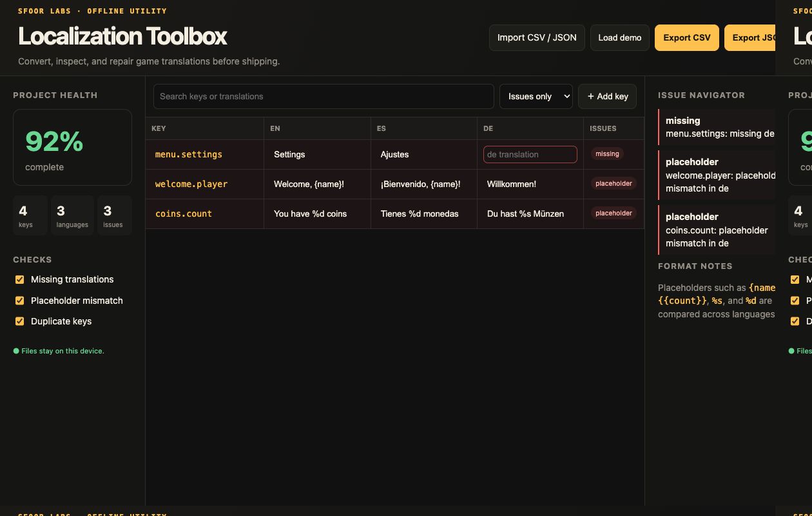
Task: Click the 3 issues stat tile
Action: (114, 215)
